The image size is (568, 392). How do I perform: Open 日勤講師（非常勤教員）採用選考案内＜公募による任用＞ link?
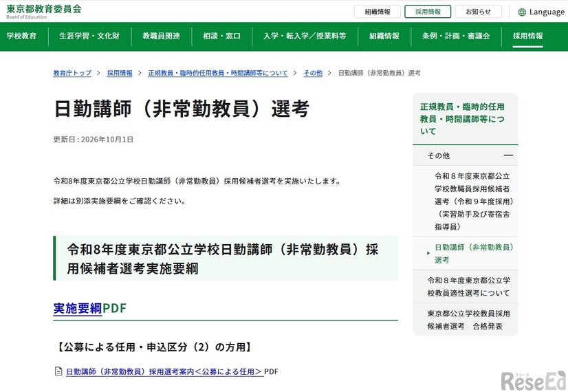pyautogui.click(x=164, y=371)
